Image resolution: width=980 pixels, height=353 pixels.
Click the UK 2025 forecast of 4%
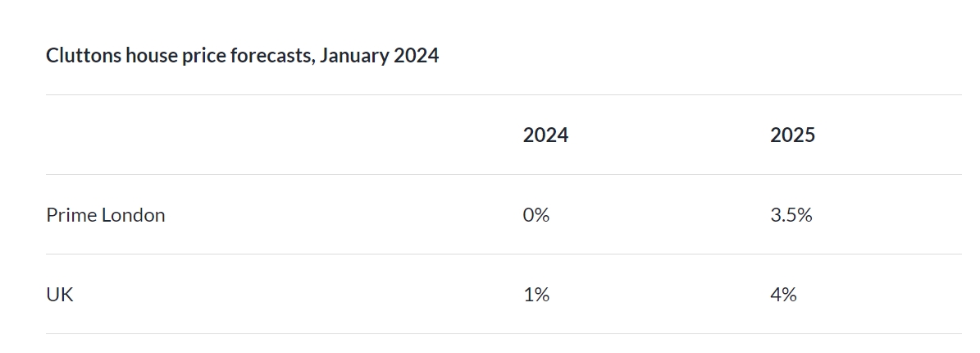(783, 295)
